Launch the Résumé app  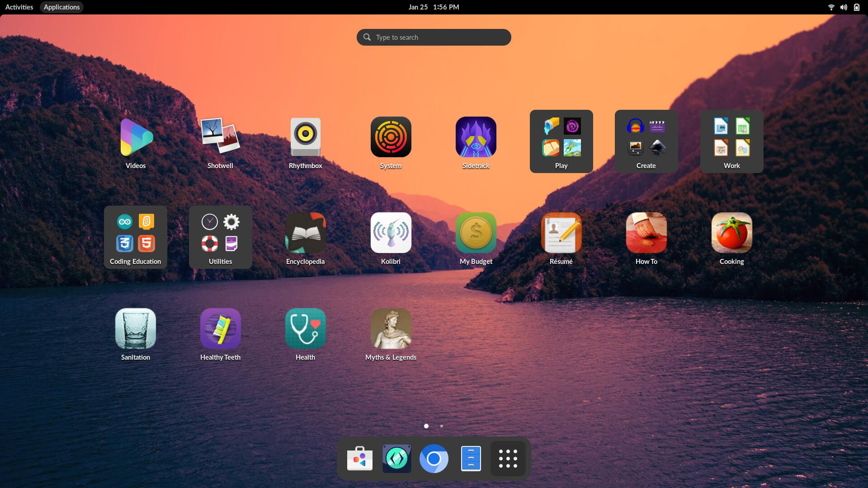click(x=561, y=233)
